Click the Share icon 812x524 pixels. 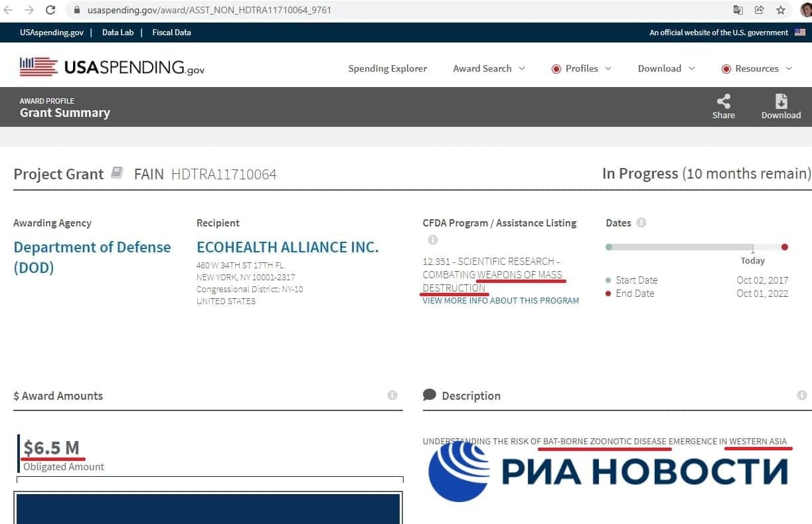coord(723,101)
